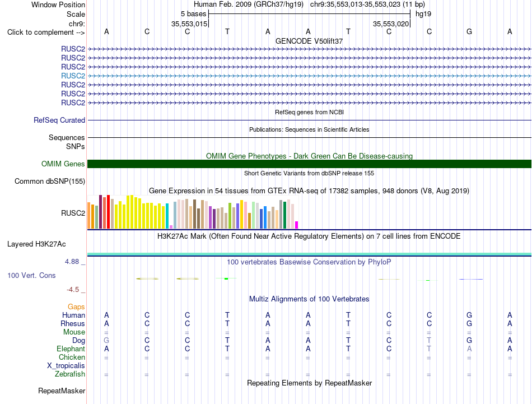Click 'Repeating Elements by RepeatMasker' title
The width and height of the screenshot is (532, 404).
tap(309, 383)
